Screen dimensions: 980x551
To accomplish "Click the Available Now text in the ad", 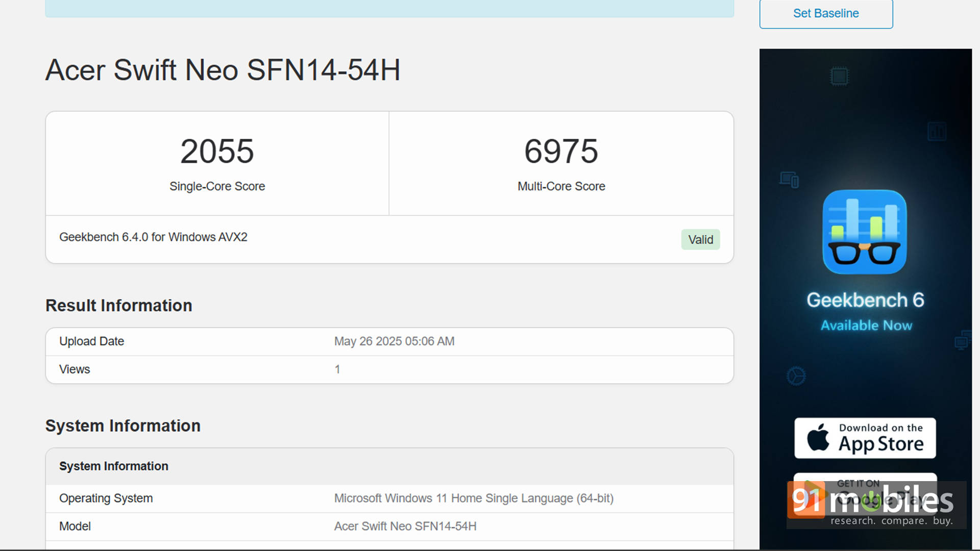I will point(866,325).
